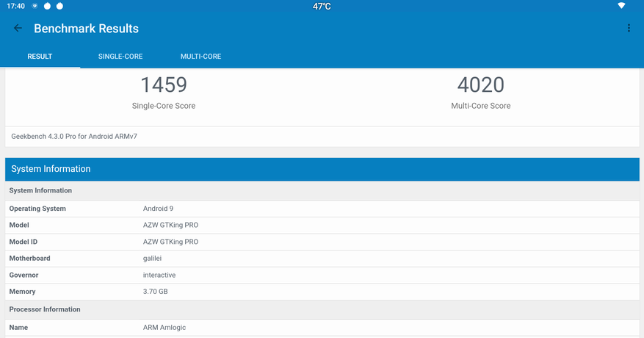Open the three-dot overflow menu
The width and height of the screenshot is (644, 338).
click(x=629, y=28)
